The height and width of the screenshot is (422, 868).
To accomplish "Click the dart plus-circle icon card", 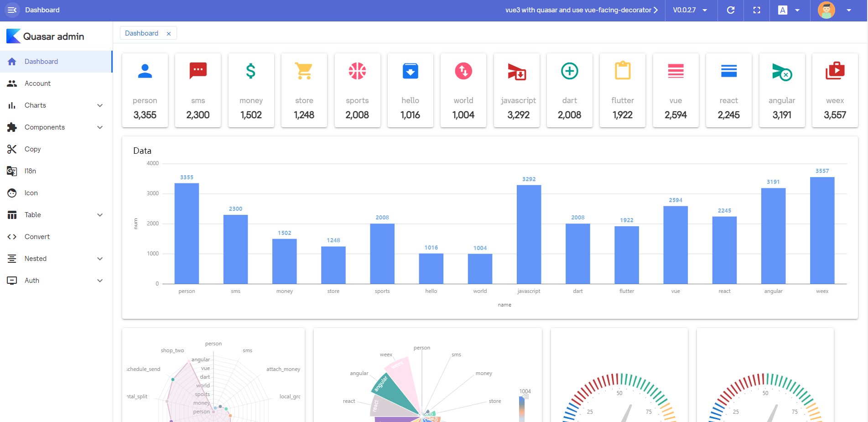I will 570,90.
